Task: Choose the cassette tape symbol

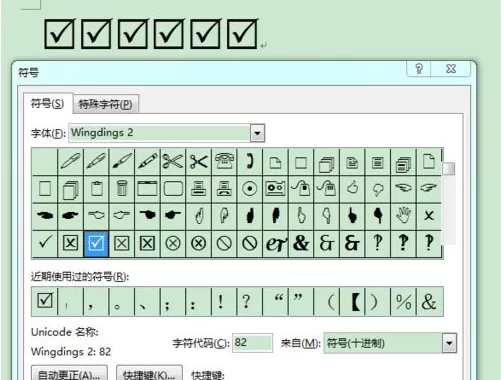Action: [x=275, y=189]
